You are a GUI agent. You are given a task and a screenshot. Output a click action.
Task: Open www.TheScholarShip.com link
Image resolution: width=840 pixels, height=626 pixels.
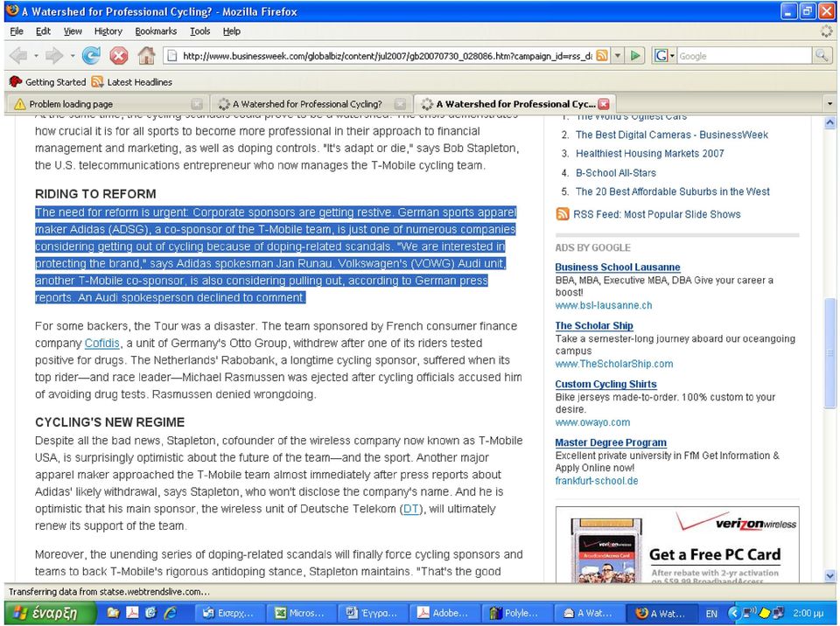pos(614,364)
